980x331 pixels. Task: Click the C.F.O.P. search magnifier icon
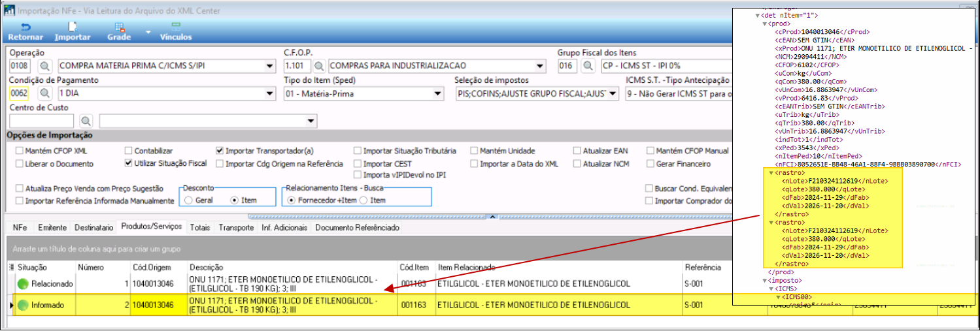(x=318, y=66)
